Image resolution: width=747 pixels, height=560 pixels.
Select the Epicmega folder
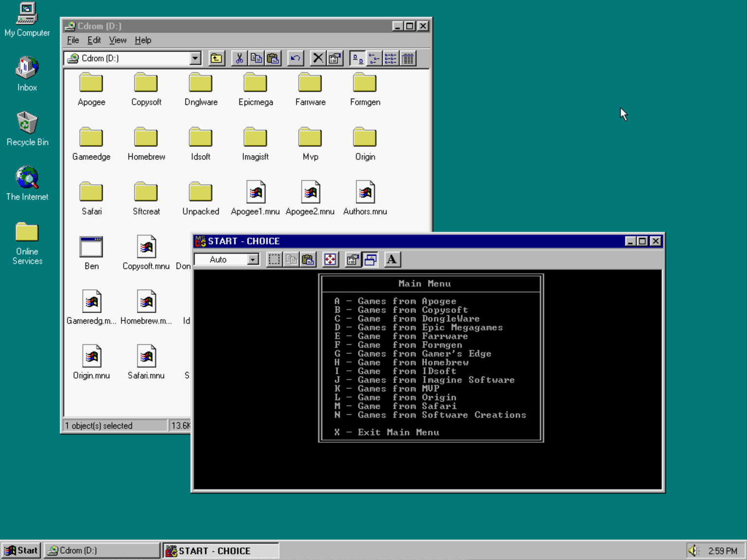[x=256, y=89]
